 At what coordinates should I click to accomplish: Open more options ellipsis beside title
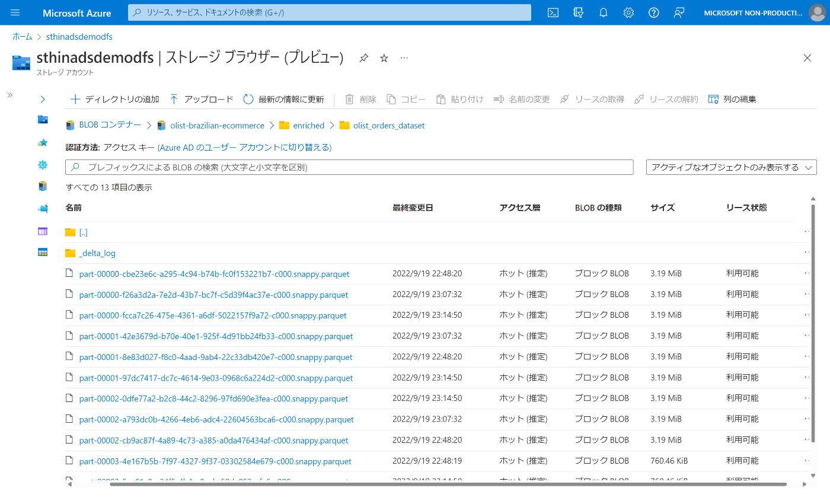[x=404, y=58]
